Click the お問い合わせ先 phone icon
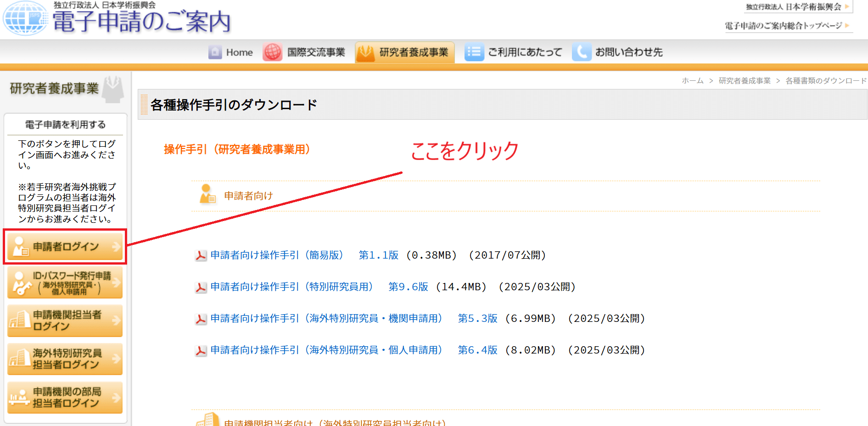This screenshot has width=868, height=426. pyautogui.click(x=581, y=52)
